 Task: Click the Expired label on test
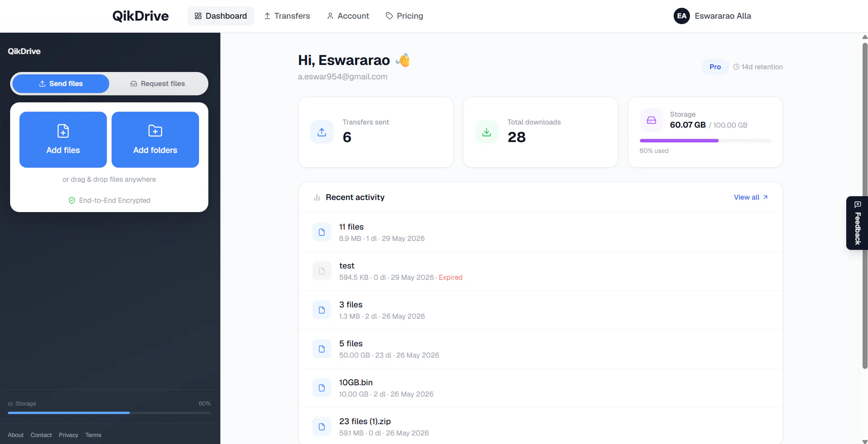click(451, 277)
